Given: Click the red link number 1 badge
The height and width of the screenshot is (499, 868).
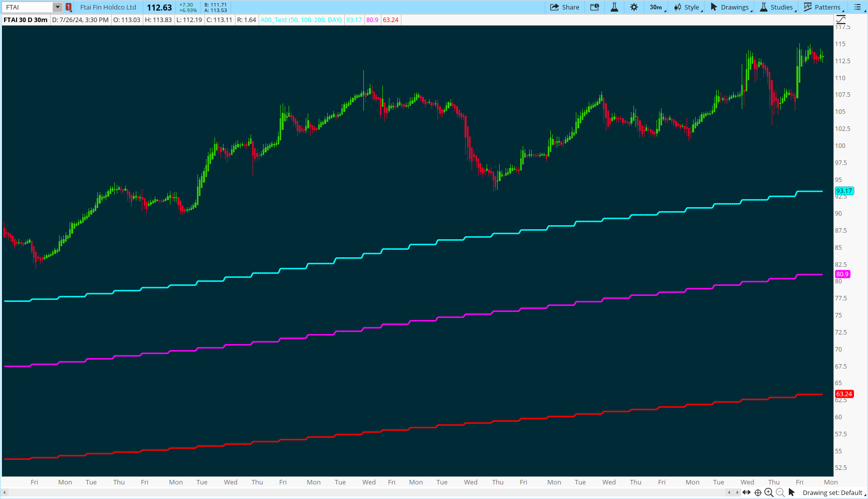Looking at the screenshot, I should pyautogui.click(x=69, y=7).
